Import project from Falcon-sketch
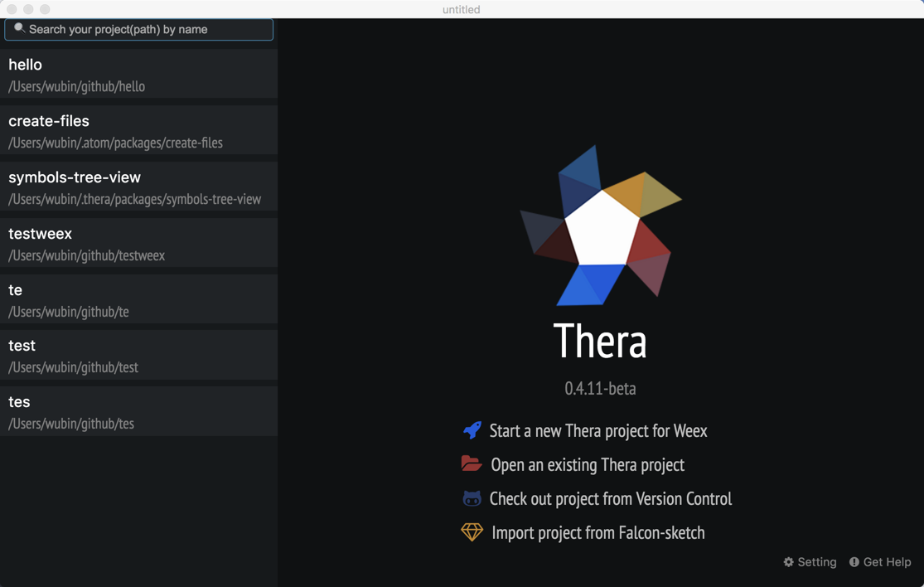The width and height of the screenshot is (924, 587). (597, 533)
